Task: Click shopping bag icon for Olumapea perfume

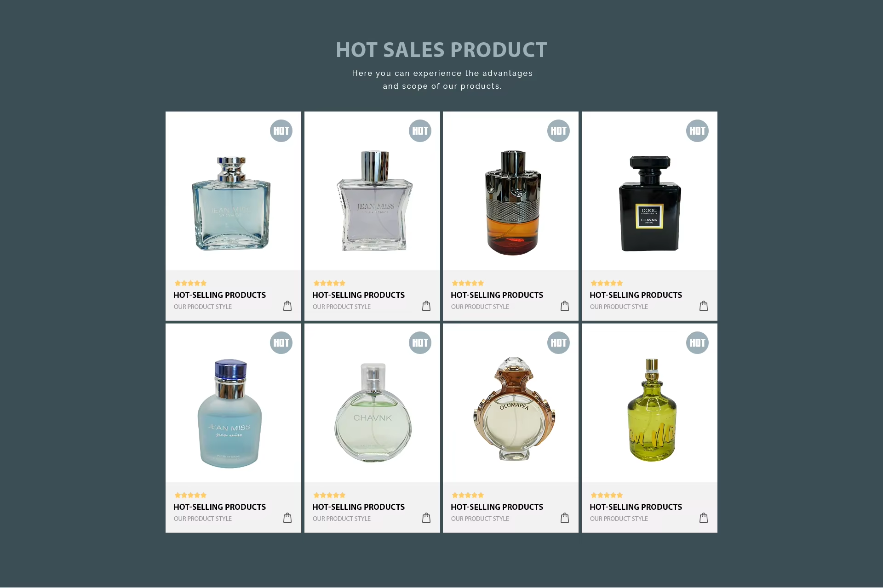Action: click(x=565, y=518)
